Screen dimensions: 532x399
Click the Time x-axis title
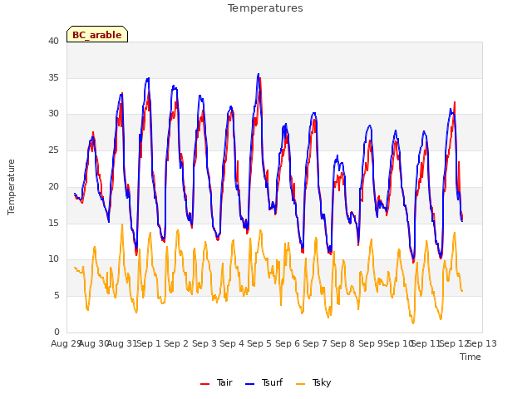point(470,357)
